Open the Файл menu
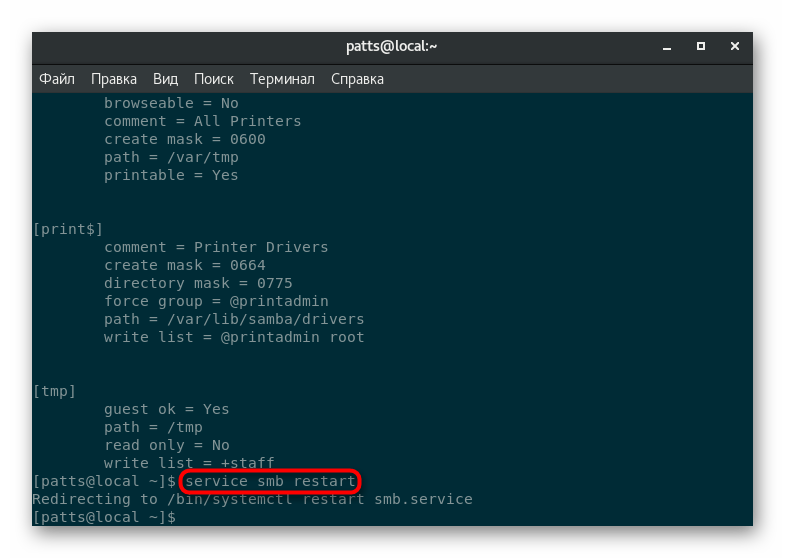The width and height of the screenshot is (785, 558). coord(57,79)
